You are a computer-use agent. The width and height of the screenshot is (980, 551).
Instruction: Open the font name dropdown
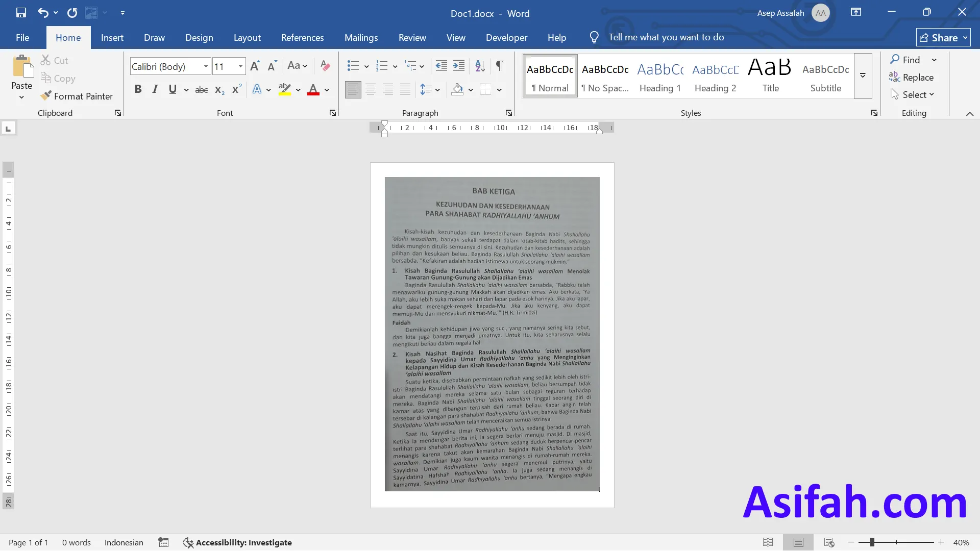[206, 66]
